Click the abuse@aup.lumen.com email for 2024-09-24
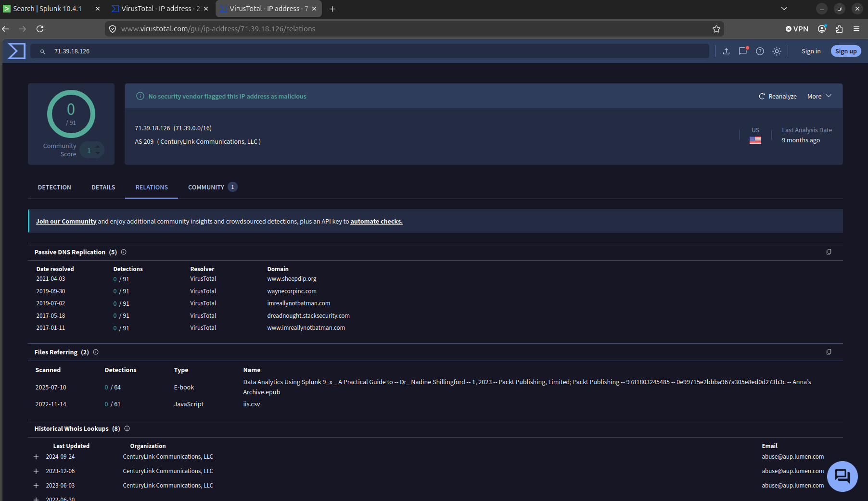 pos(792,457)
